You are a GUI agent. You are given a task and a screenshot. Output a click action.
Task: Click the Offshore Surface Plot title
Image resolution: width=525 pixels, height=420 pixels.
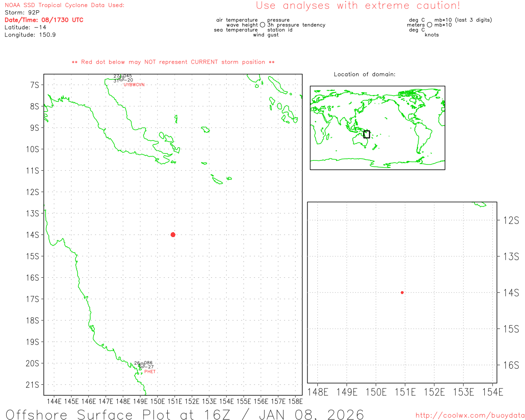[185, 414]
